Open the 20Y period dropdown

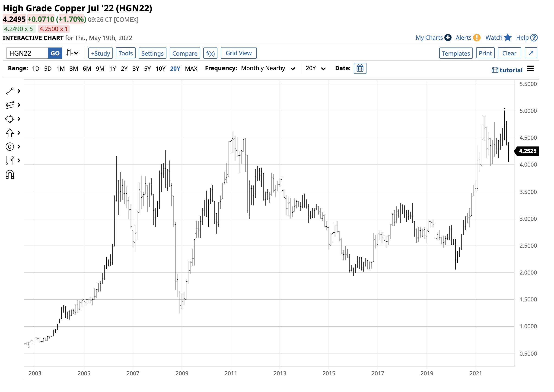pyautogui.click(x=316, y=69)
